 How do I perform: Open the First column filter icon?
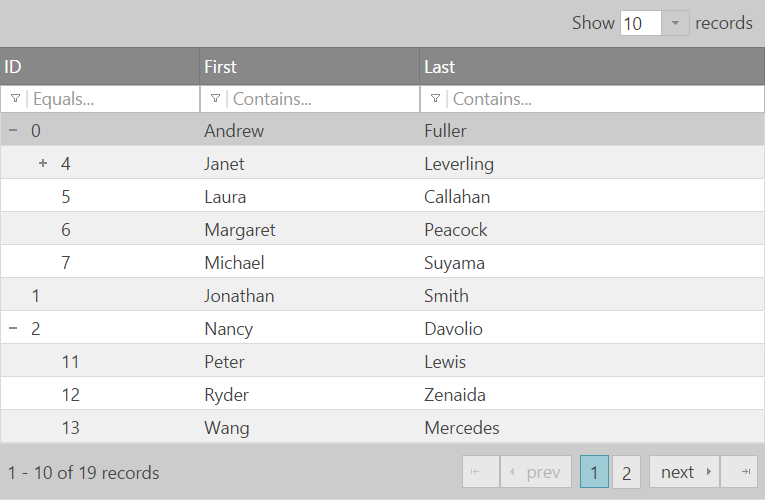pos(216,99)
